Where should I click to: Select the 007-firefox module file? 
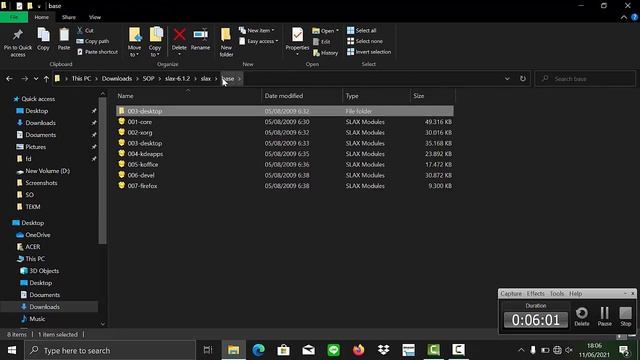284,186
